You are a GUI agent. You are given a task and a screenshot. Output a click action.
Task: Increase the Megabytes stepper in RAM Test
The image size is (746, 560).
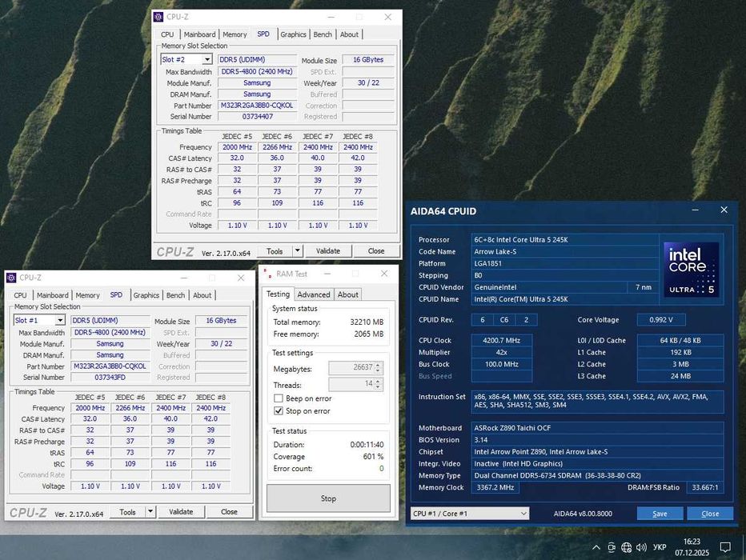tap(379, 365)
